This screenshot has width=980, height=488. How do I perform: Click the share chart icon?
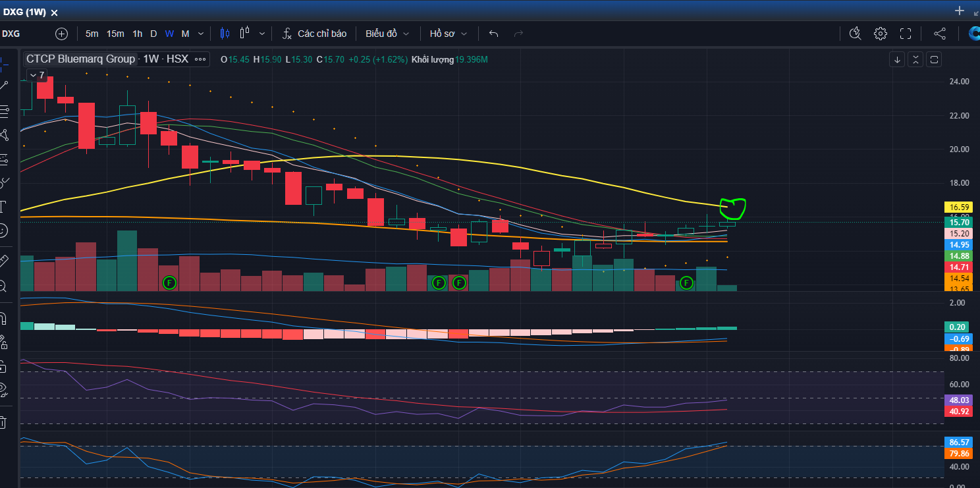tap(940, 34)
